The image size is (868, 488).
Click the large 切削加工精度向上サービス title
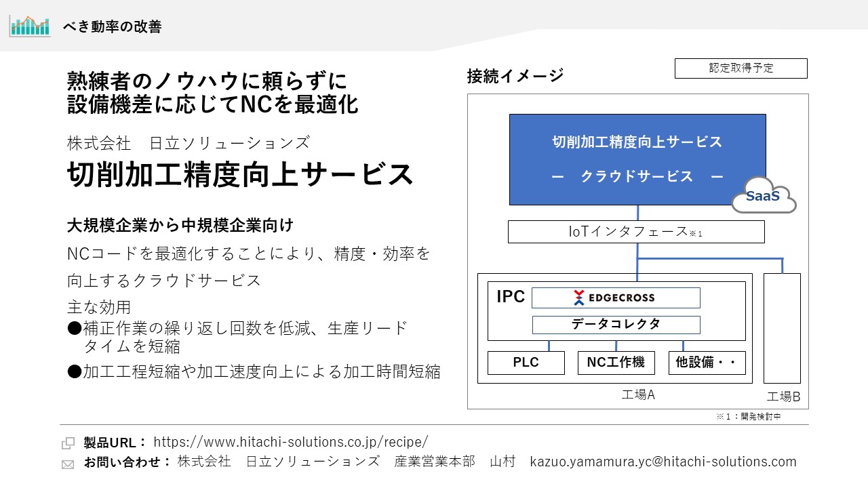pyautogui.click(x=241, y=175)
